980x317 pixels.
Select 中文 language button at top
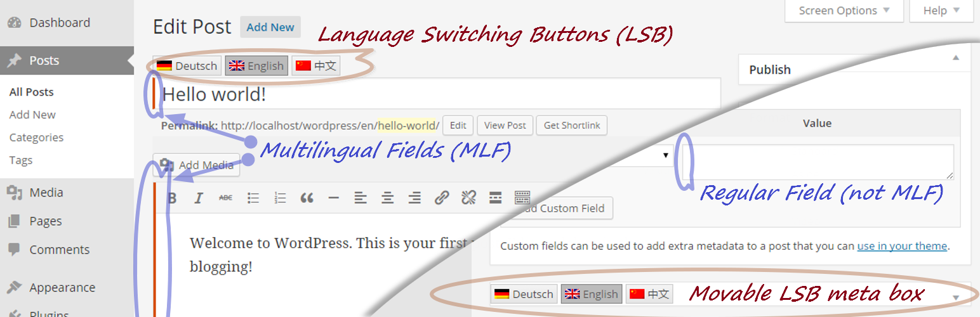315,66
